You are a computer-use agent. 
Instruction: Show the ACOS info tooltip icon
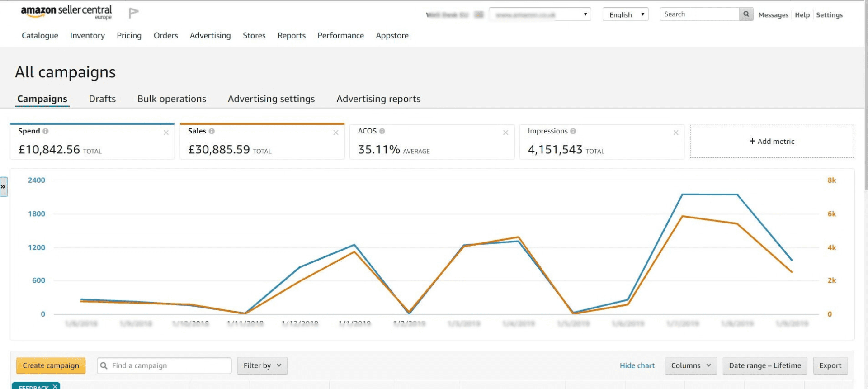(x=382, y=131)
